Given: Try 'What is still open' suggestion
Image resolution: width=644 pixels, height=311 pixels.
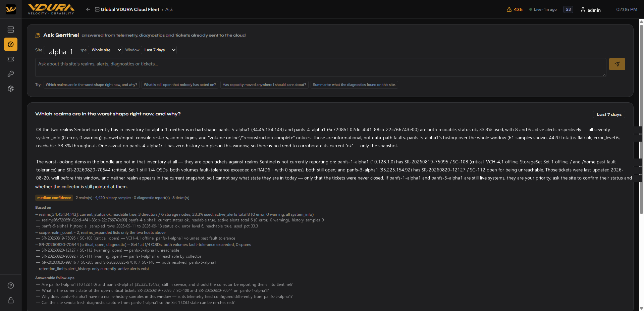Looking at the screenshot, I should tap(180, 85).
